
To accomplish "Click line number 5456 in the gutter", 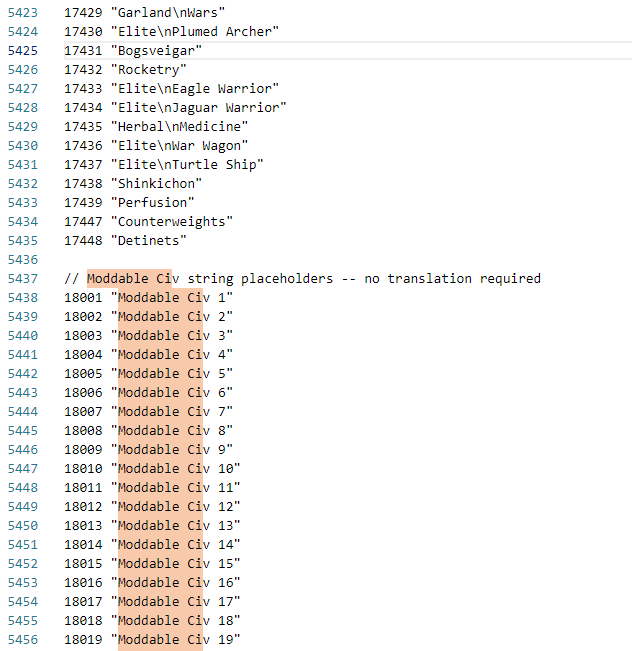I will pos(22,639).
